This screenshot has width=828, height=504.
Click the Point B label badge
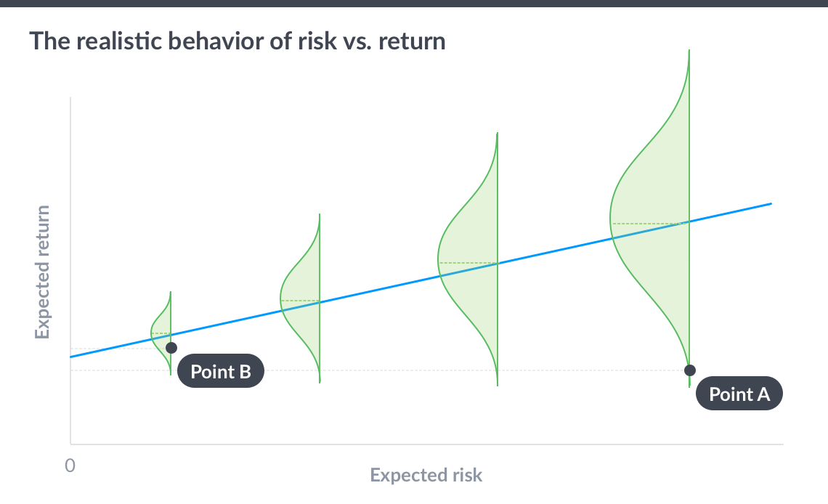click(221, 372)
